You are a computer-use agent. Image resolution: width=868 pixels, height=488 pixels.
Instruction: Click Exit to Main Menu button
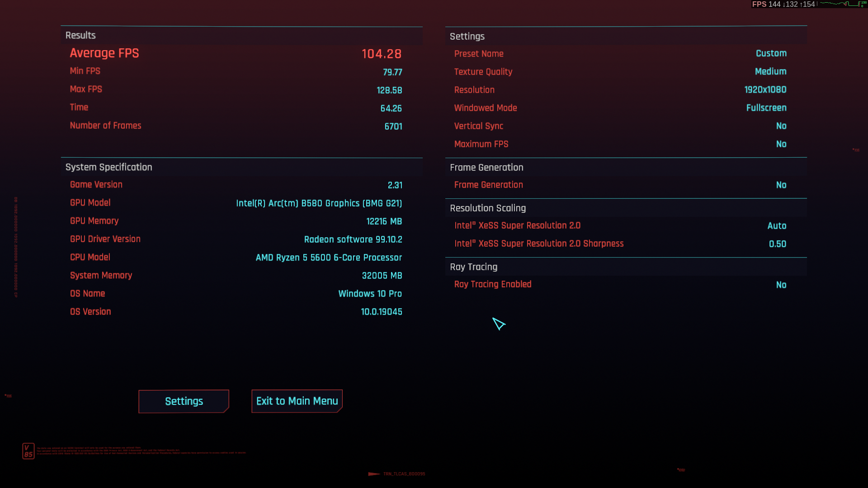coord(297,401)
